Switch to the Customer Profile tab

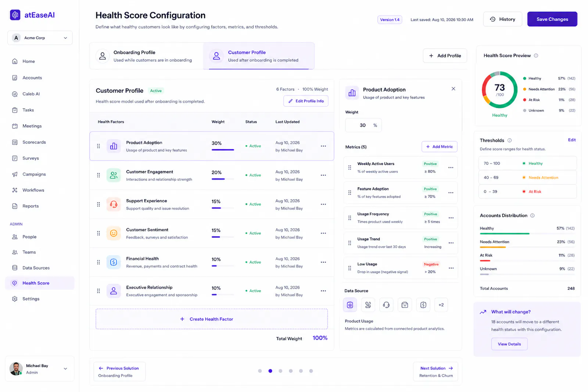click(x=259, y=56)
